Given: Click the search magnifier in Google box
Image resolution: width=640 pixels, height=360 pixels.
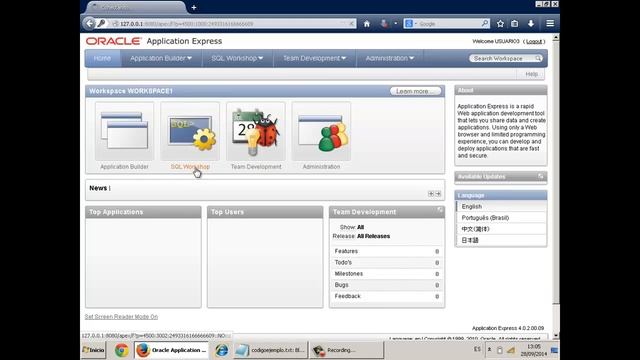Looking at the screenshot, I should click(484, 24).
